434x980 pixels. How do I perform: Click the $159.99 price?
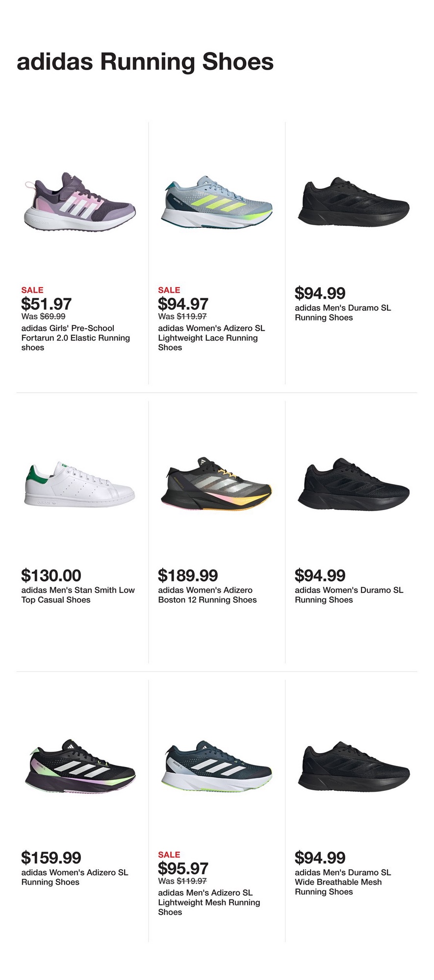point(51,857)
